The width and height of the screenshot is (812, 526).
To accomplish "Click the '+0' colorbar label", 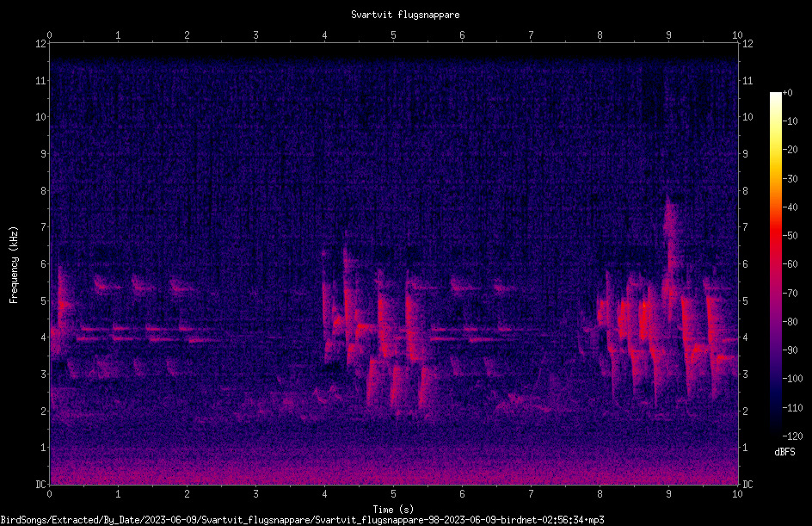I will pyautogui.click(x=787, y=93).
